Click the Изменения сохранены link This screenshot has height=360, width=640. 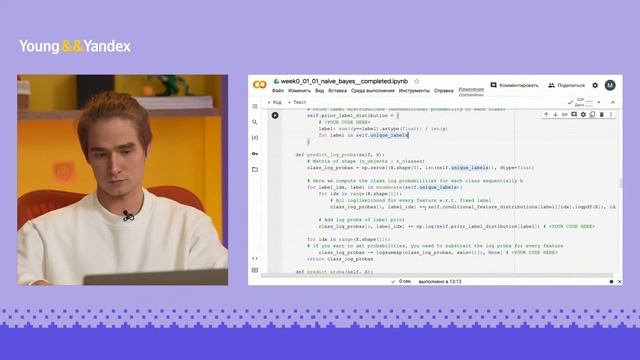pyautogui.click(x=471, y=91)
